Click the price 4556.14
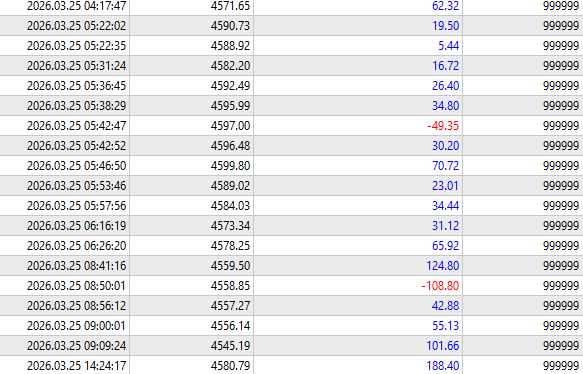The height and width of the screenshot is (374, 583). (x=231, y=326)
